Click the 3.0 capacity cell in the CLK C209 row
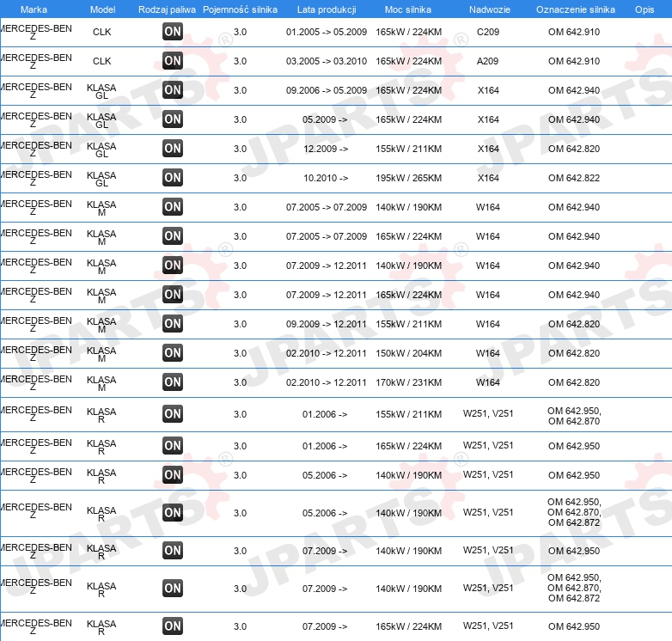 click(240, 32)
